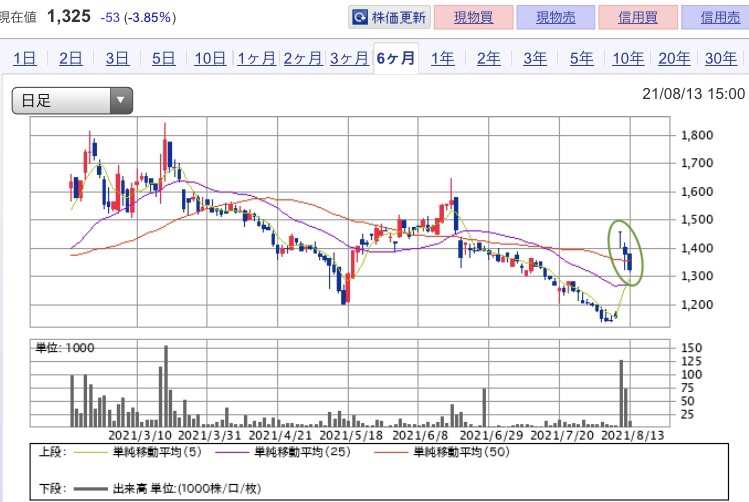Switch chart range to 1日
Screen dimensions: 749x502
point(24,58)
